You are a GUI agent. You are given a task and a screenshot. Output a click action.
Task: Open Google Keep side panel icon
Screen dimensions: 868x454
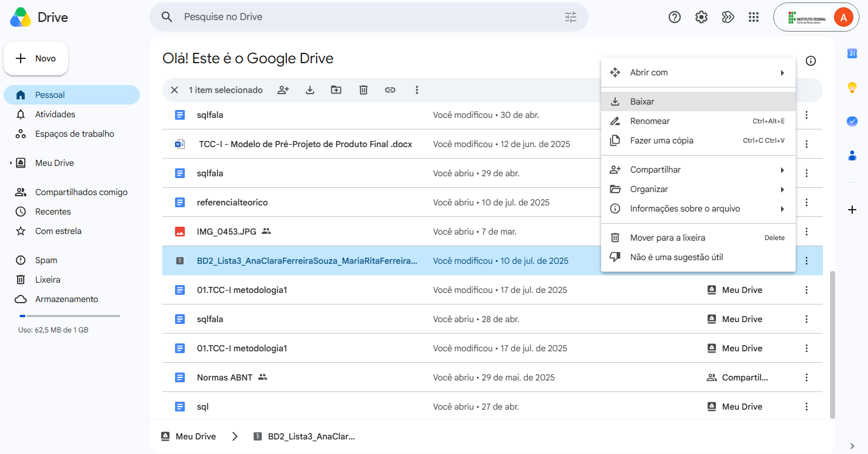(x=852, y=88)
